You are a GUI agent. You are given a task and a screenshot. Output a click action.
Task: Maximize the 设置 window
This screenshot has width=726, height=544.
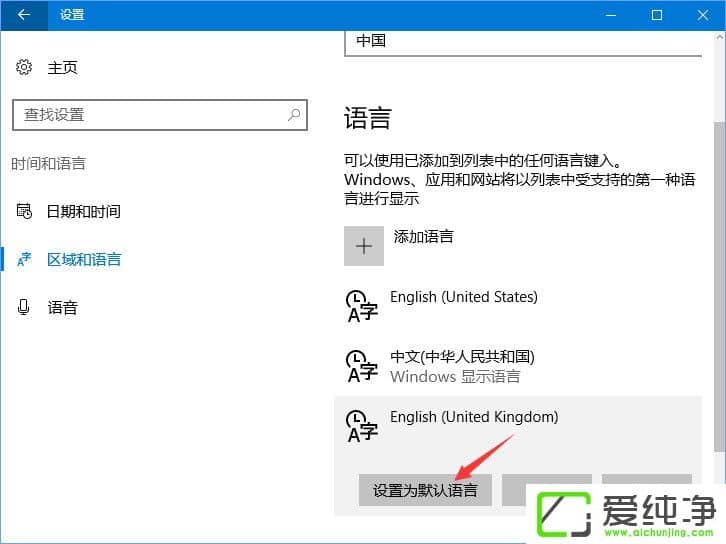pyautogui.click(x=657, y=15)
